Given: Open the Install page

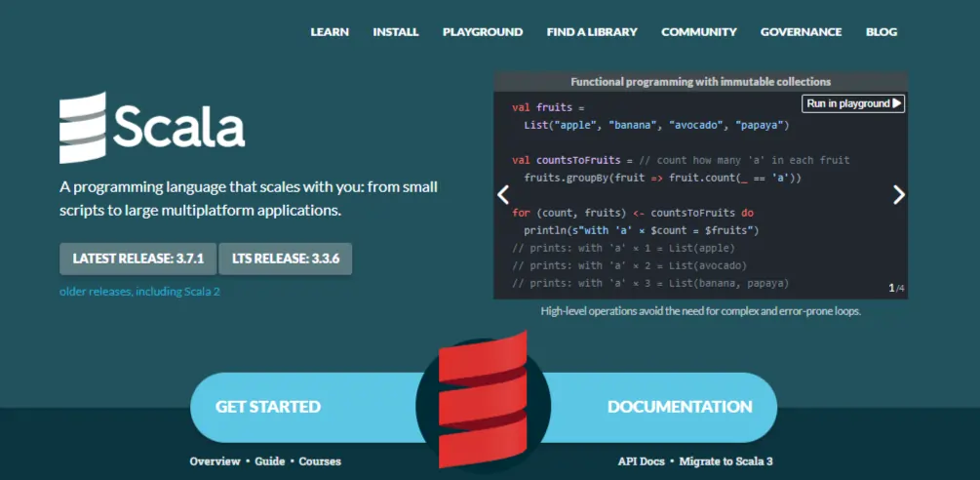Looking at the screenshot, I should point(396,32).
